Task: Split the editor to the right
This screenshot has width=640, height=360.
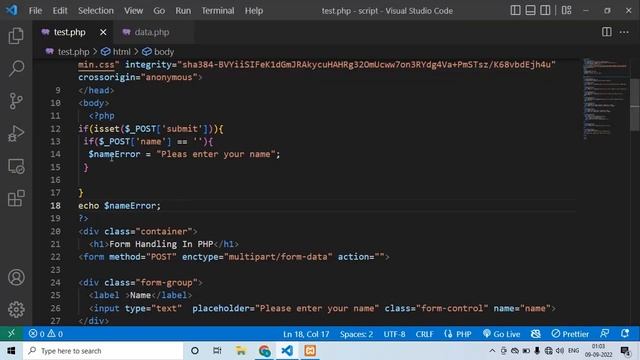Action: click(607, 32)
